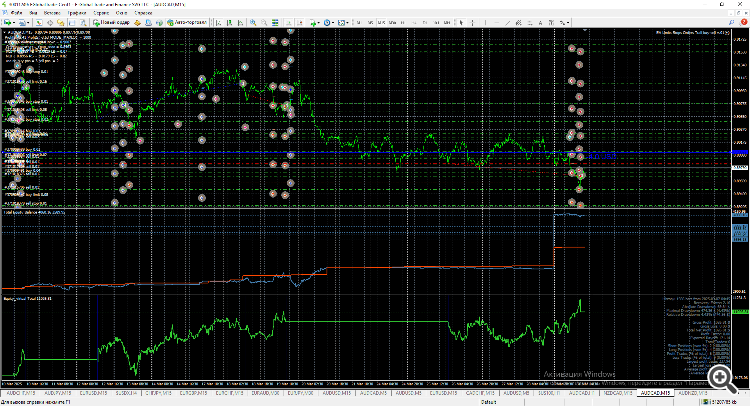Switch to the CADCHF,M15 chart tab

(x=482, y=393)
